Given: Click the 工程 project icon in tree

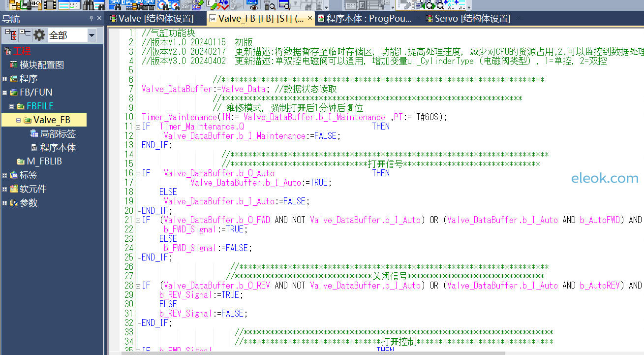Looking at the screenshot, I should tap(7, 51).
